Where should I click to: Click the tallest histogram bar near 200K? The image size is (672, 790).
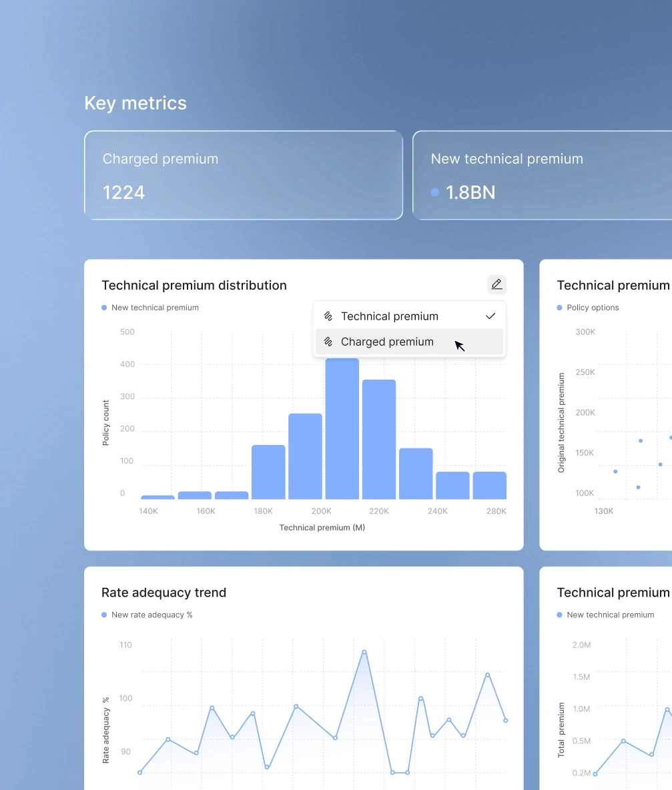pos(342,429)
